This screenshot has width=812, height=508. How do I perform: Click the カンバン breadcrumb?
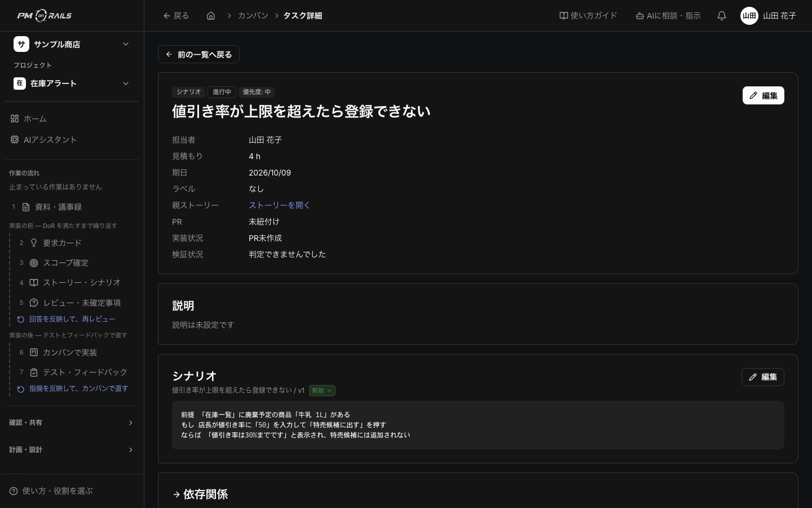(x=253, y=16)
